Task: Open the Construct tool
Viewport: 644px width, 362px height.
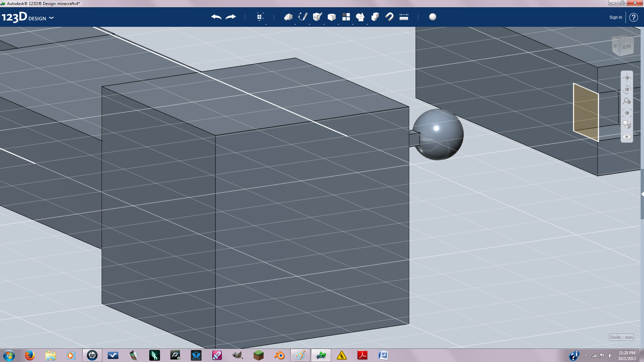Action: [317, 17]
